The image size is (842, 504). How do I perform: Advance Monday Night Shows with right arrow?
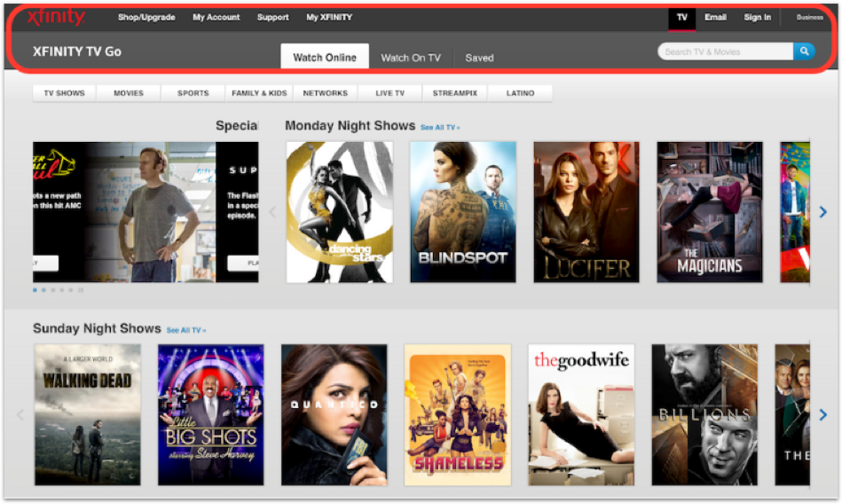pyautogui.click(x=822, y=212)
